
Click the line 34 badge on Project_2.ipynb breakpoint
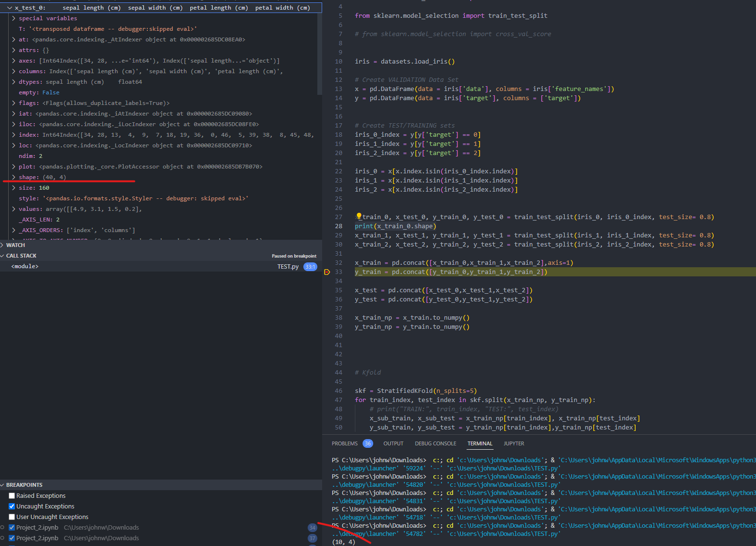(313, 528)
